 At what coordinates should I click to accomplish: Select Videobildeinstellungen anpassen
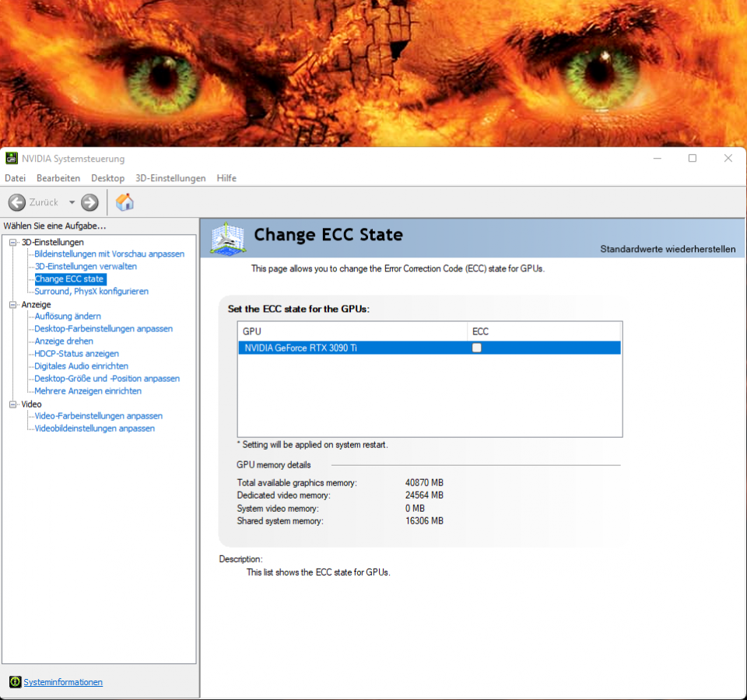(95, 428)
